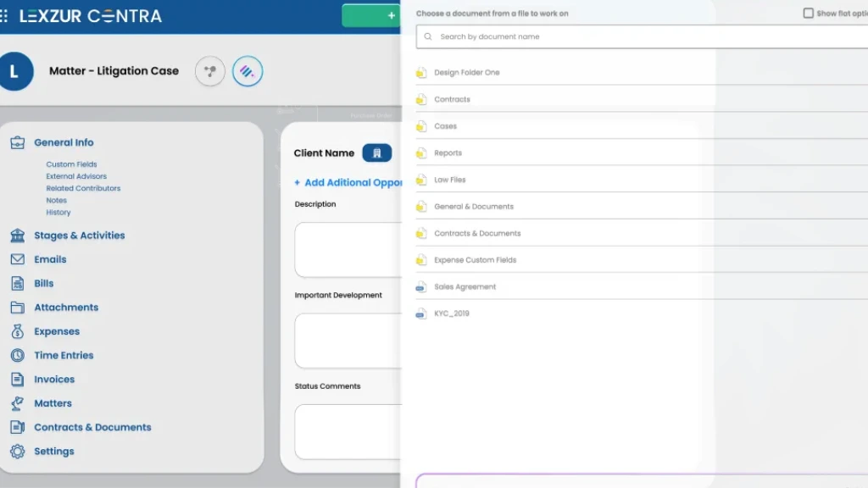Open Attachments in the sidebar

[x=66, y=308]
